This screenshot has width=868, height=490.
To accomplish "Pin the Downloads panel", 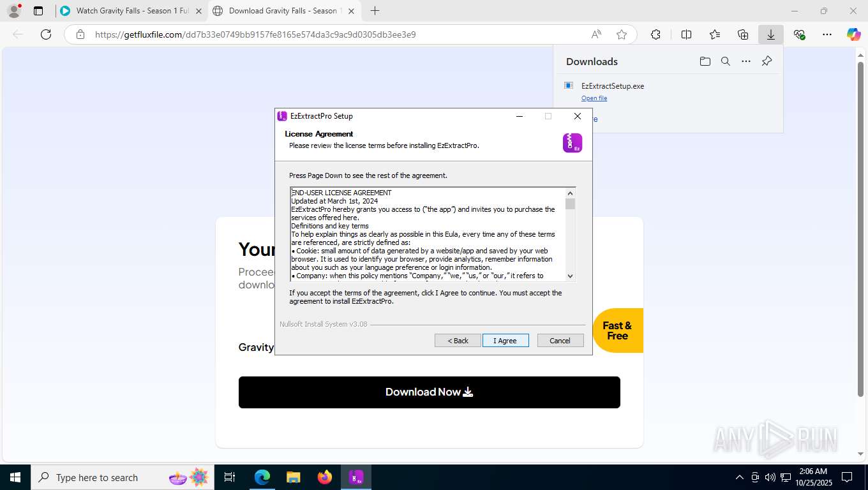I will (x=767, y=61).
